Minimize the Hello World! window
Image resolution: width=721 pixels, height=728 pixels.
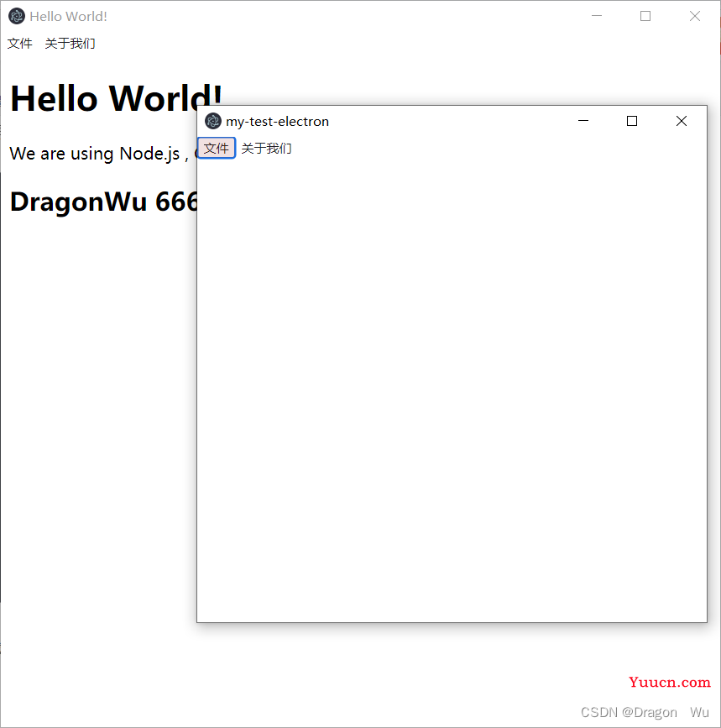tap(597, 16)
